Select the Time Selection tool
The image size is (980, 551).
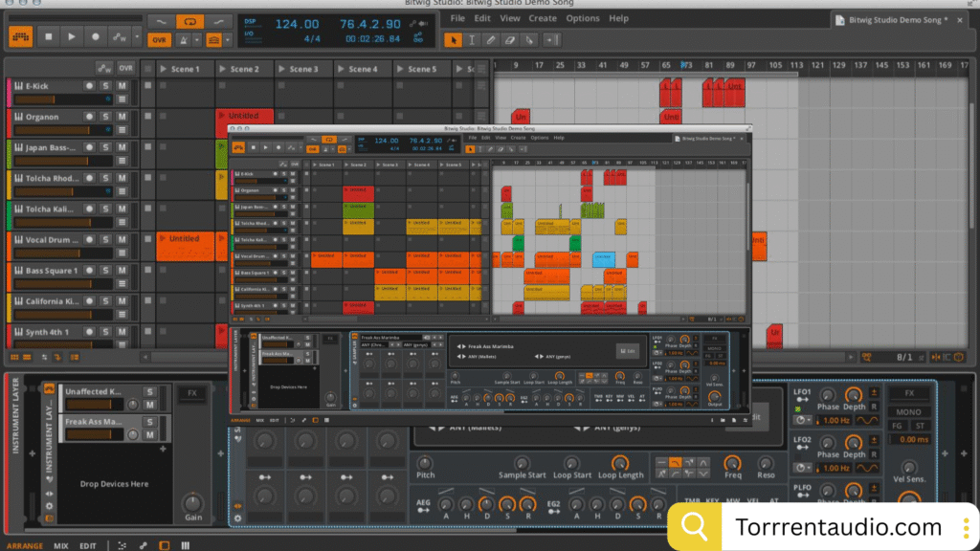[471, 40]
